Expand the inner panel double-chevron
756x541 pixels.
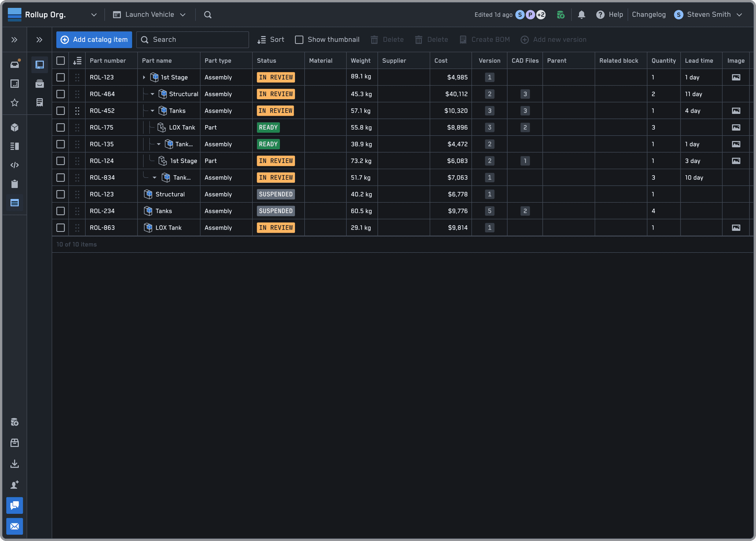39,40
